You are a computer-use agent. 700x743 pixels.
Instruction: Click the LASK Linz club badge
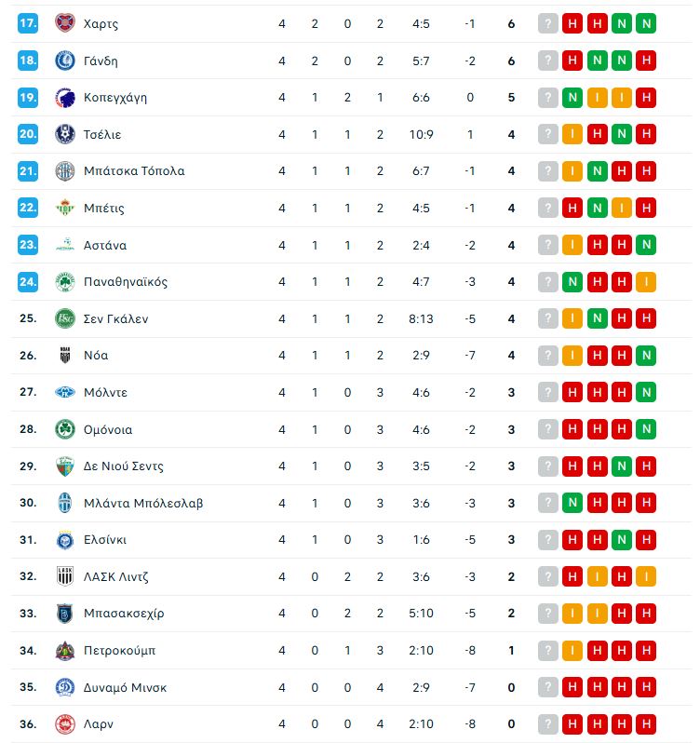pyautogui.click(x=65, y=576)
